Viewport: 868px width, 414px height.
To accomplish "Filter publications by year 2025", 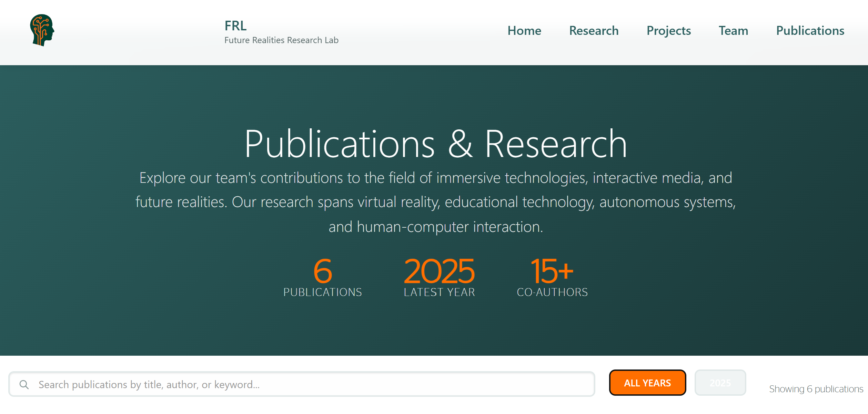I will (720, 383).
